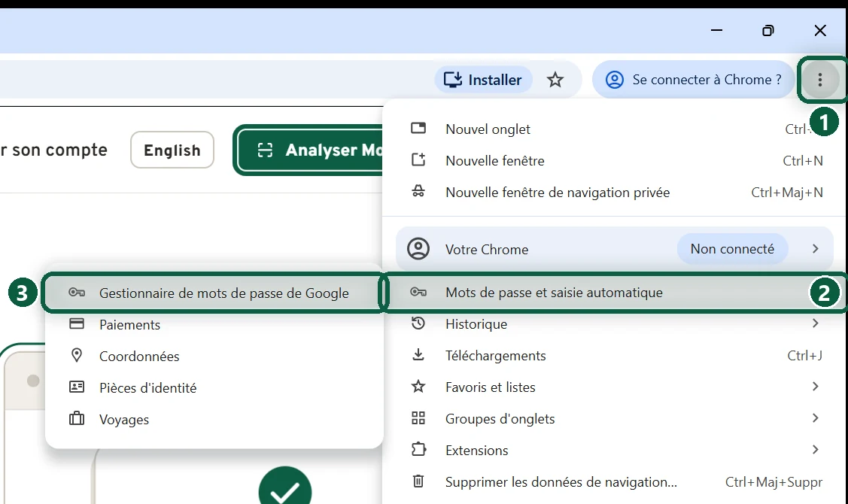
Task: Expand the Votre Chrome submenu chevron
Action: tap(816, 249)
